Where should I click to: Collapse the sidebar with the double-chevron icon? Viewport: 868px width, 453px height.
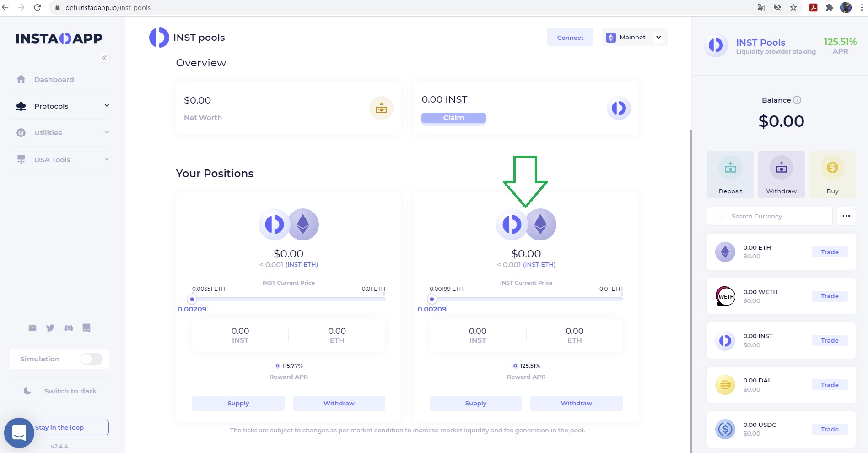pyautogui.click(x=104, y=58)
